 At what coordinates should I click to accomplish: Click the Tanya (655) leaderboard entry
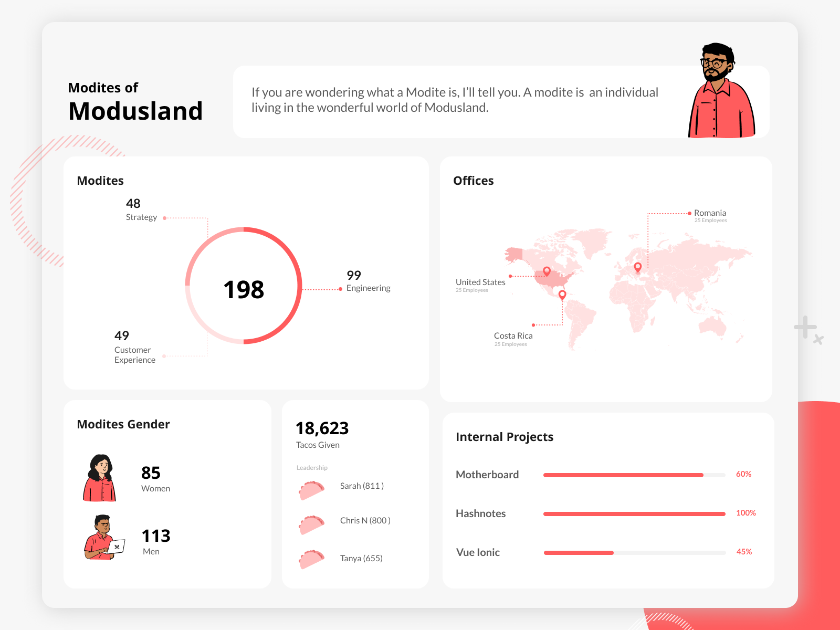point(361,559)
